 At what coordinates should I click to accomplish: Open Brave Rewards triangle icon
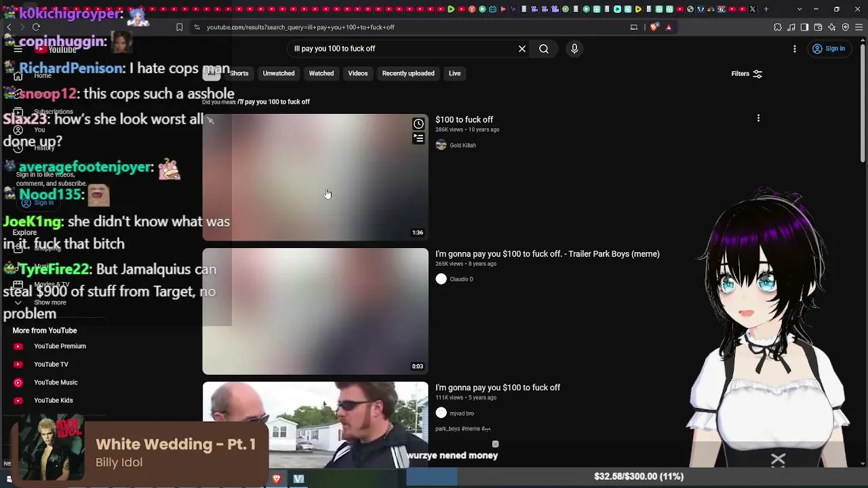click(669, 27)
